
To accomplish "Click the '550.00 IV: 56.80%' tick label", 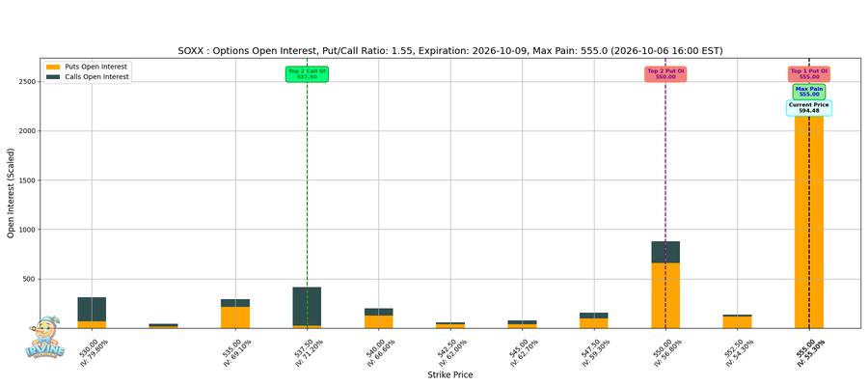I will (667, 351).
